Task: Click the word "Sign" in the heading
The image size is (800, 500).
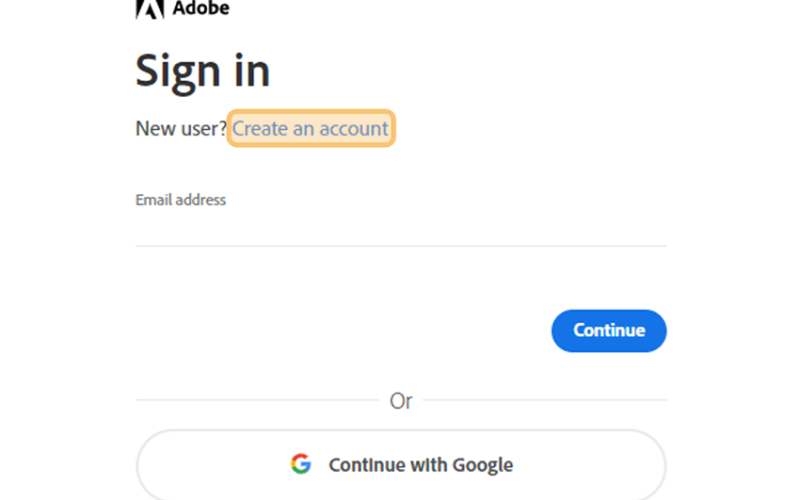Action: [178, 72]
